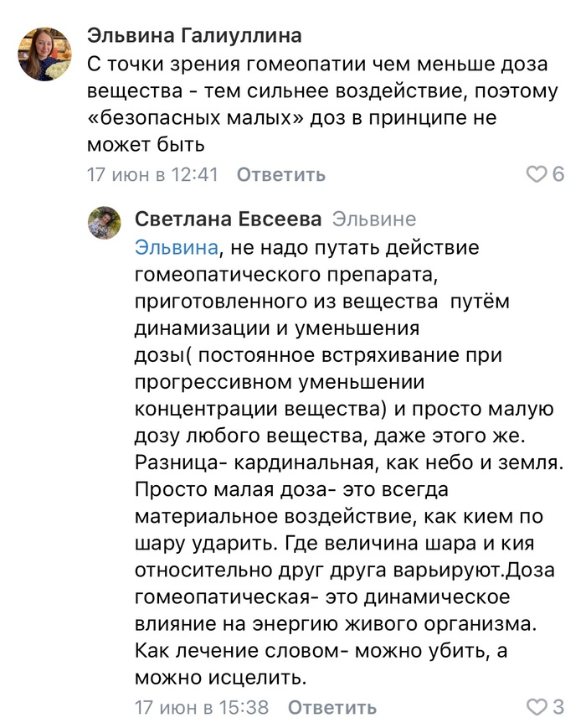Click the like count 3

(x=558, y=707)
